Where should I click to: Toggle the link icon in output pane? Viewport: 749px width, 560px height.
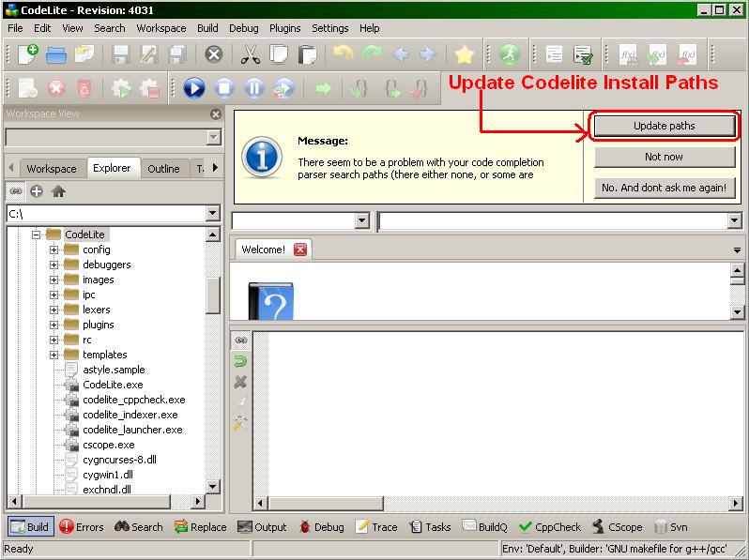point(240,340)
